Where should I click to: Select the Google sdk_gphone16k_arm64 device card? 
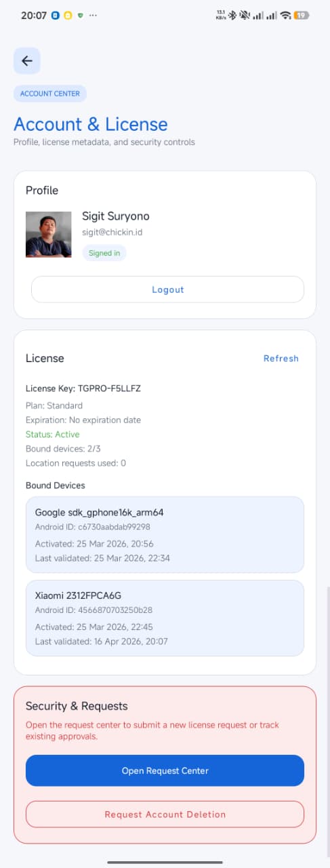165,535
